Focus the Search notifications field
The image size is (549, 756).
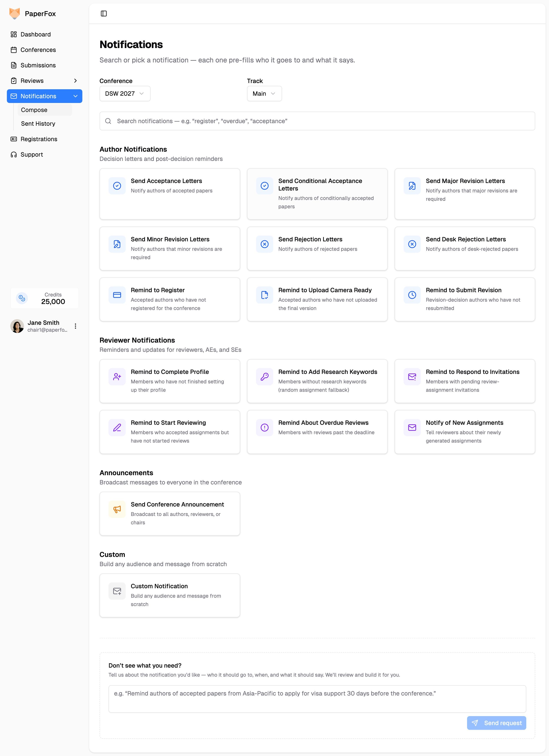317,121
